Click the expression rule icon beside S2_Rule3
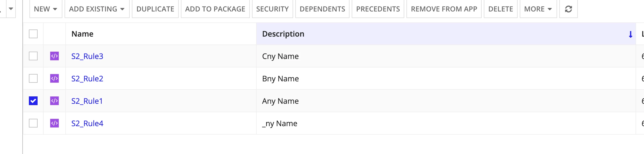This screenshot has height=154, width=644. pos(54,56)
